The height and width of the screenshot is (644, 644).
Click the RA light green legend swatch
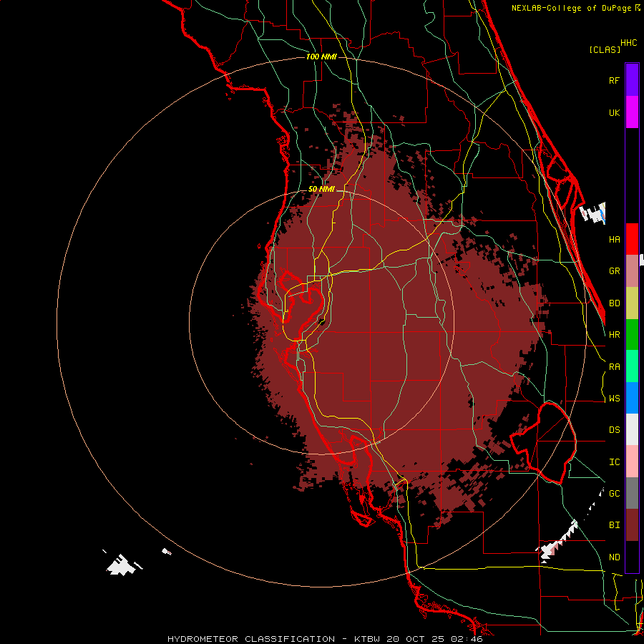pos(632,366)
